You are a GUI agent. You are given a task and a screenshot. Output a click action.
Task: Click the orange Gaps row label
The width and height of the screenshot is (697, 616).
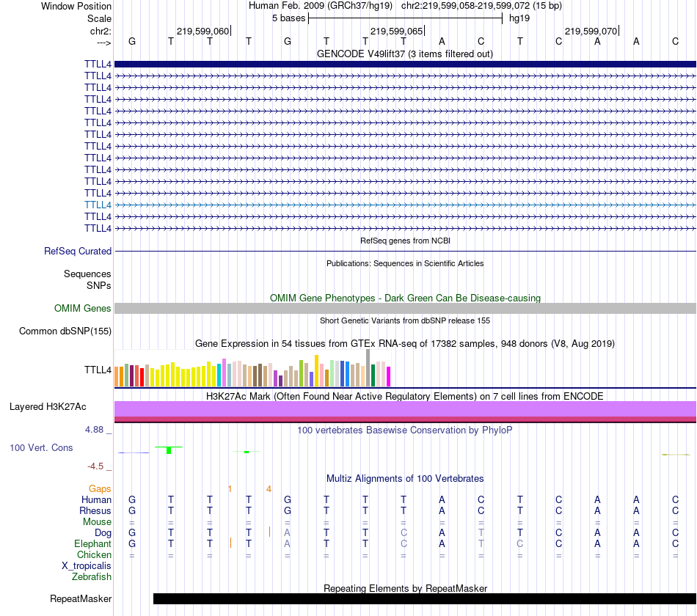tap(100, 489)
